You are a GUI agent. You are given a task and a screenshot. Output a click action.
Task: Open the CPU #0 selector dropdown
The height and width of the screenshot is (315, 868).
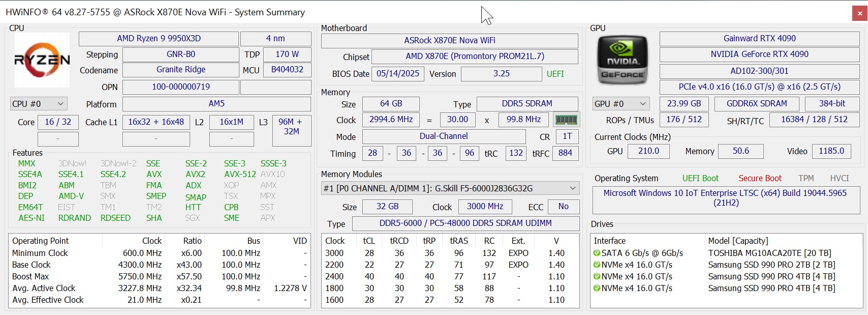pos(39,104)
